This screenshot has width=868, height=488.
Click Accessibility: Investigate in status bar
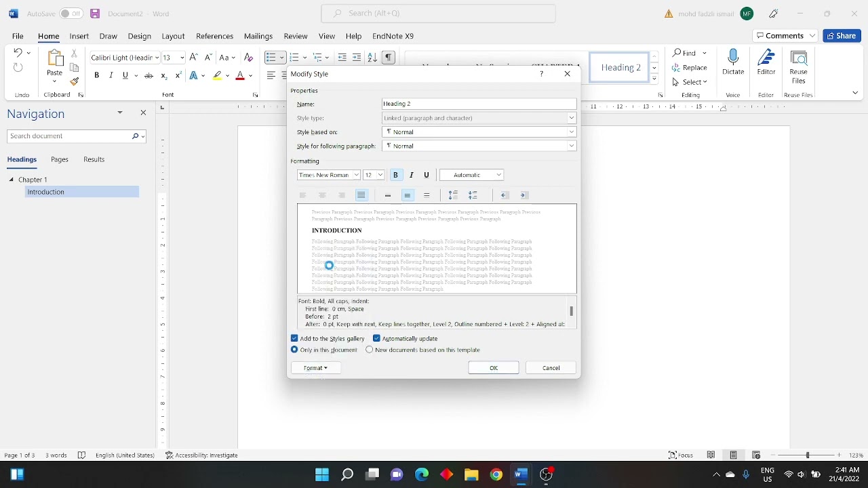tap(201, 455)
